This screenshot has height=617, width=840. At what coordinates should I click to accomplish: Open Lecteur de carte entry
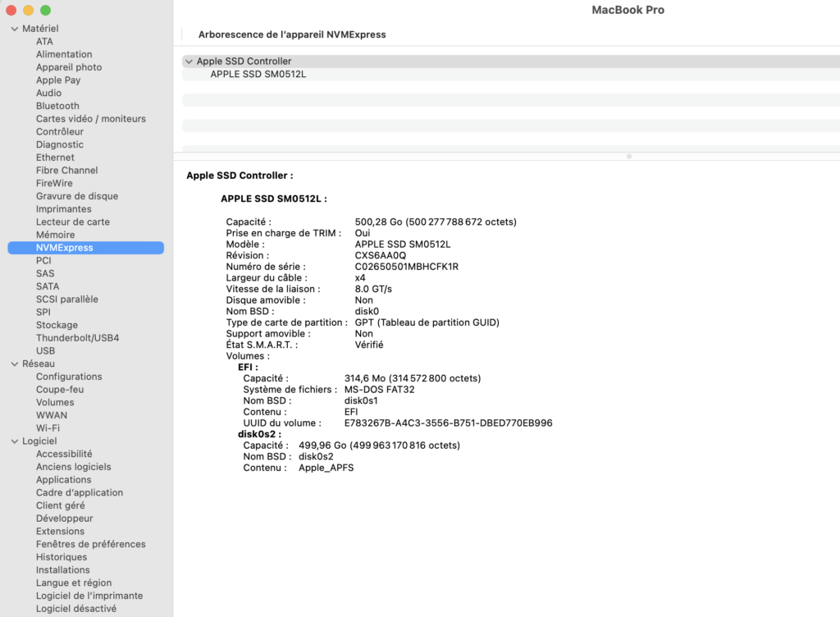coord(73,222)
